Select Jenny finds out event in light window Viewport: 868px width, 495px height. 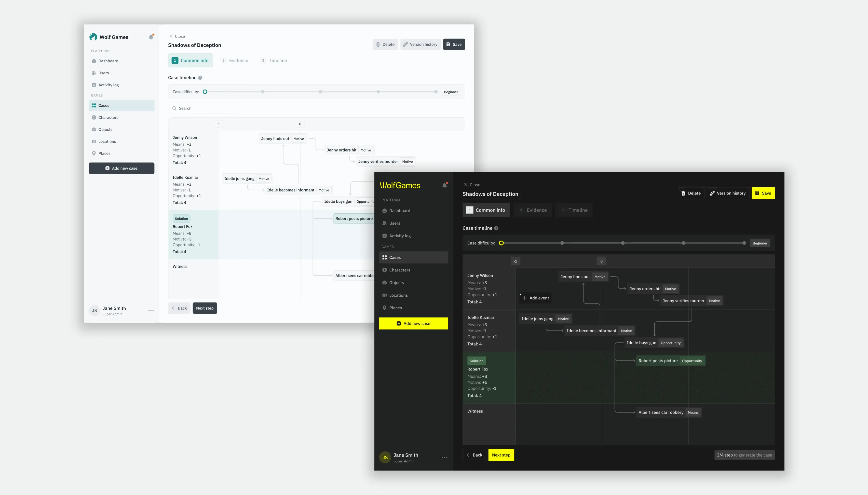[x=283, y=139]
